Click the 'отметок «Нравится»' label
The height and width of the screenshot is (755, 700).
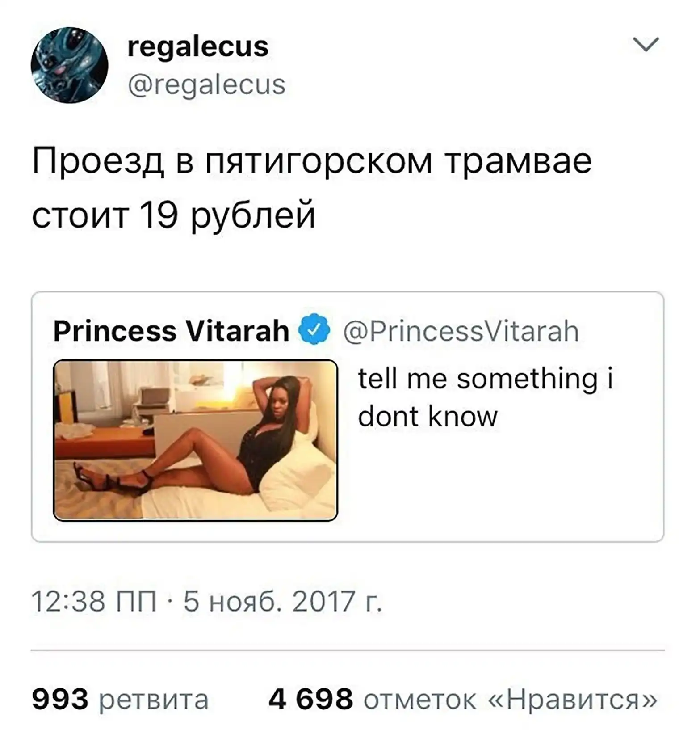click(510, 700)
